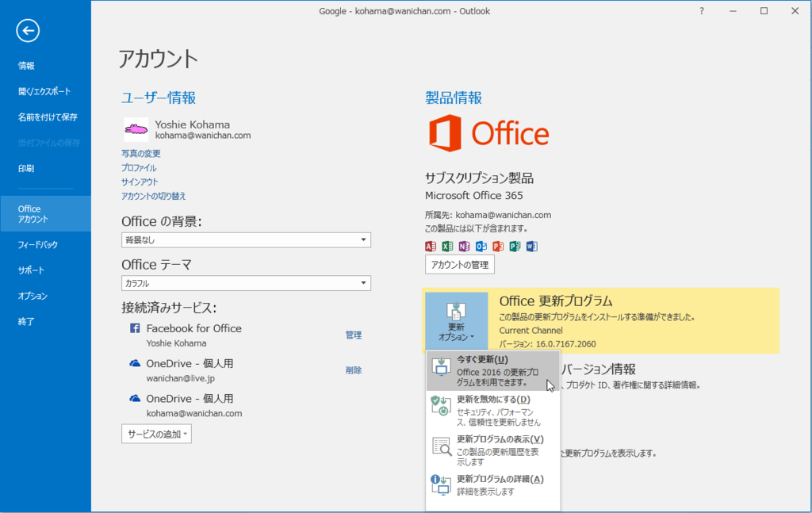Click the window title Google - kohama@wanichan.com - Outlook

404,11
